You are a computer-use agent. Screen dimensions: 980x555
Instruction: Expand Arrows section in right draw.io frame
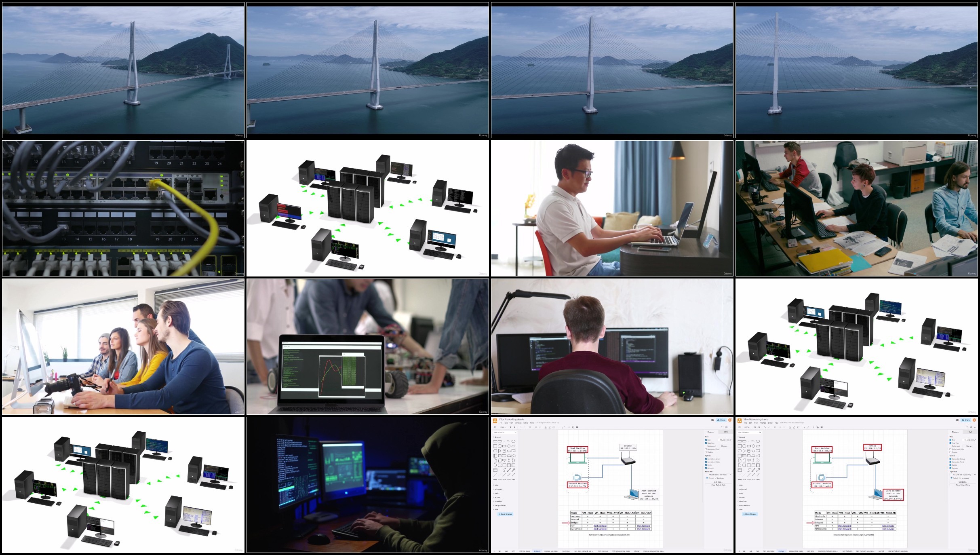(742, 497)
